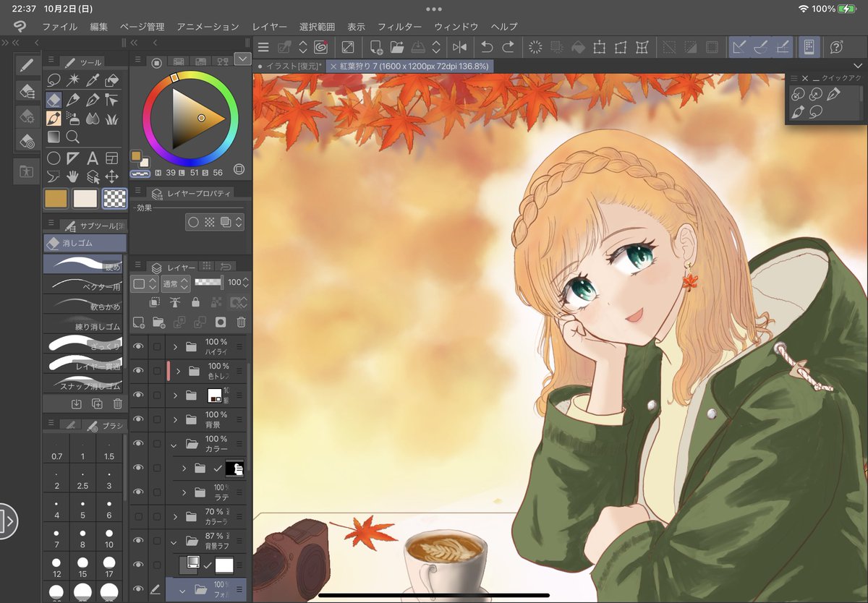Undo the last action
Screen dimensions: 868x603
487,47
